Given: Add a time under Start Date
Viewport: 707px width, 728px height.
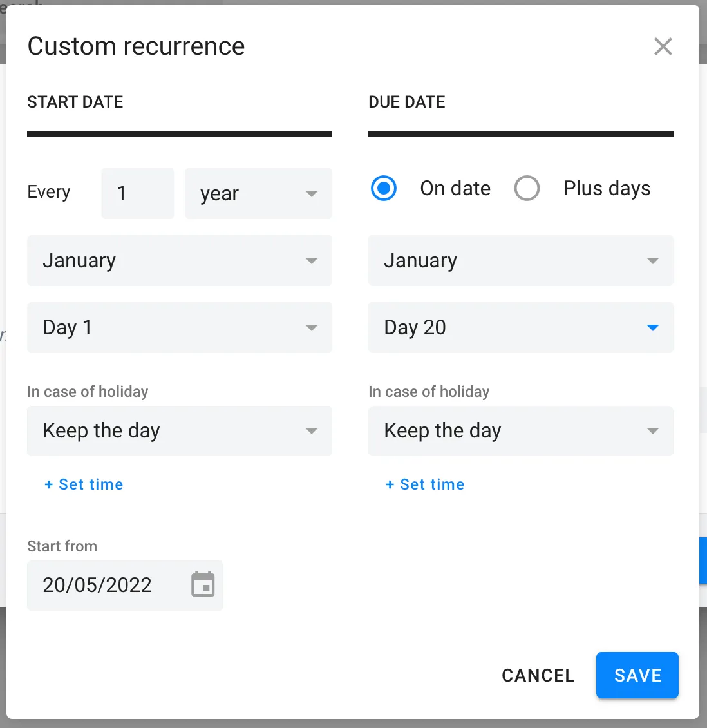Looking at the screenshot, I should click(x=84, y=484).
